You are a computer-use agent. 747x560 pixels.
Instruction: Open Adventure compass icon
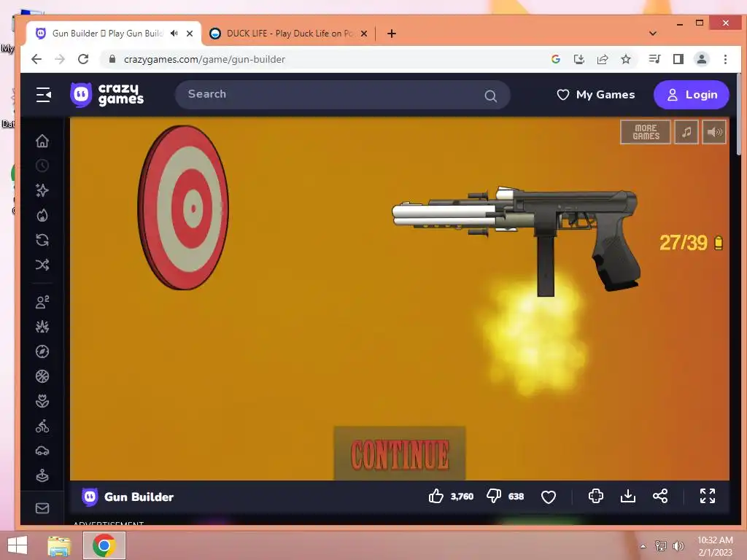tap(42, 351)
